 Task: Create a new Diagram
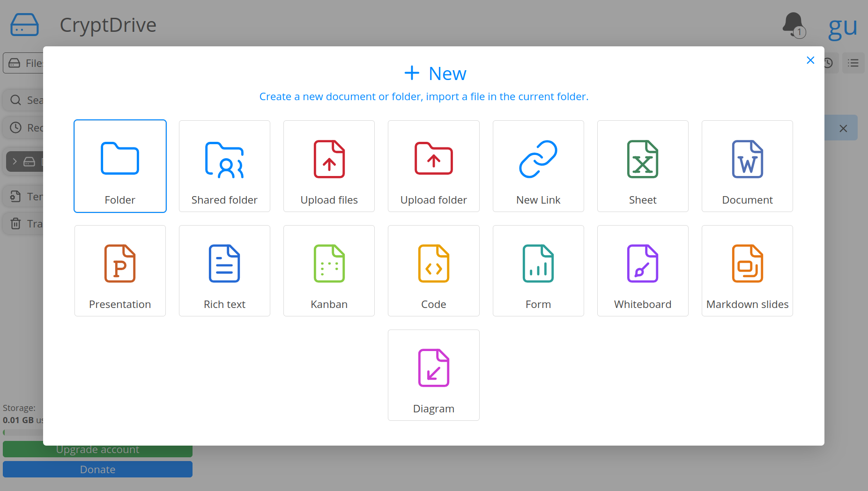click(x=433, y=375)
